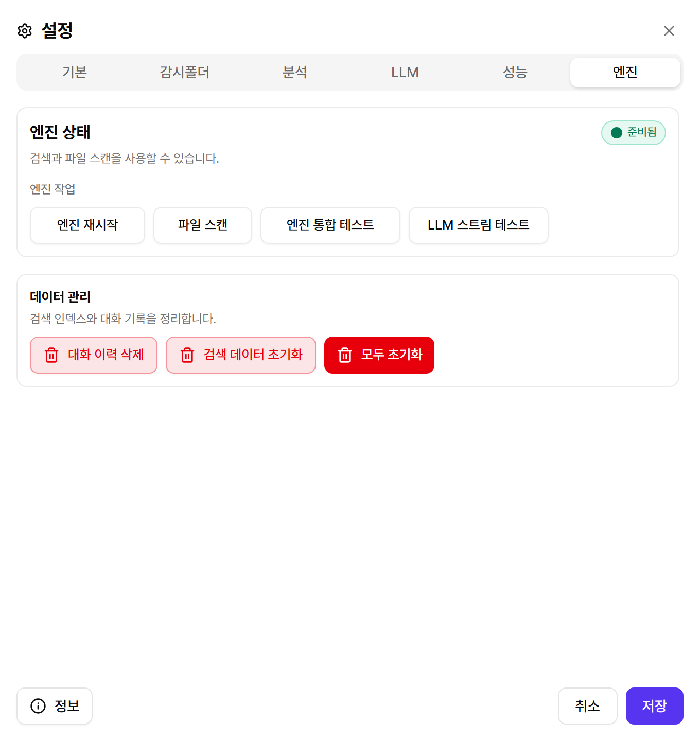The image size is (700, 741).
Task: Save settings with 저장
Action: (655, 706)
